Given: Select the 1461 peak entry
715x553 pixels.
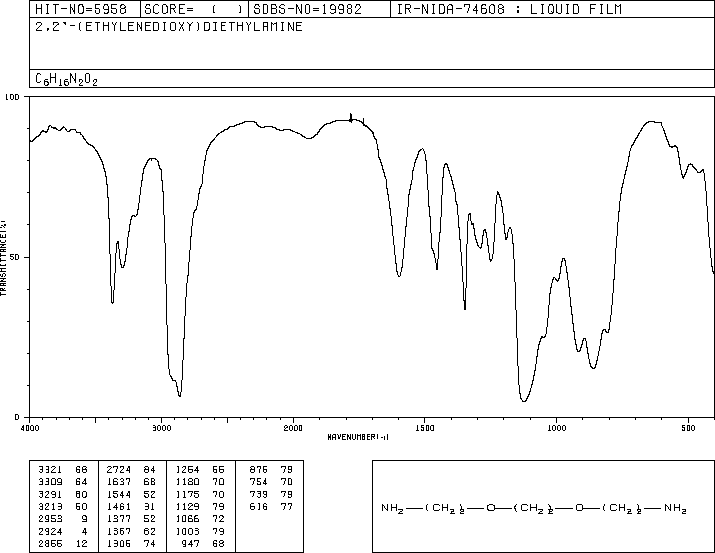Looking at the screenshot, I should (119, 506).
